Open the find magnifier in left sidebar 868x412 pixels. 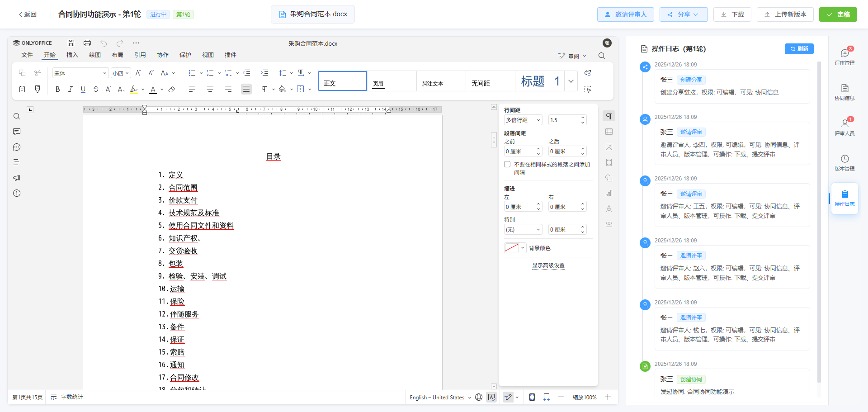point(17,116)
